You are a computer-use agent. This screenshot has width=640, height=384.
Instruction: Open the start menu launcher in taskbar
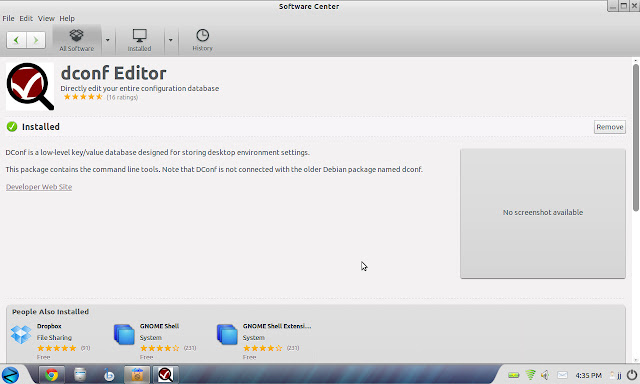(x=11, y=375)
